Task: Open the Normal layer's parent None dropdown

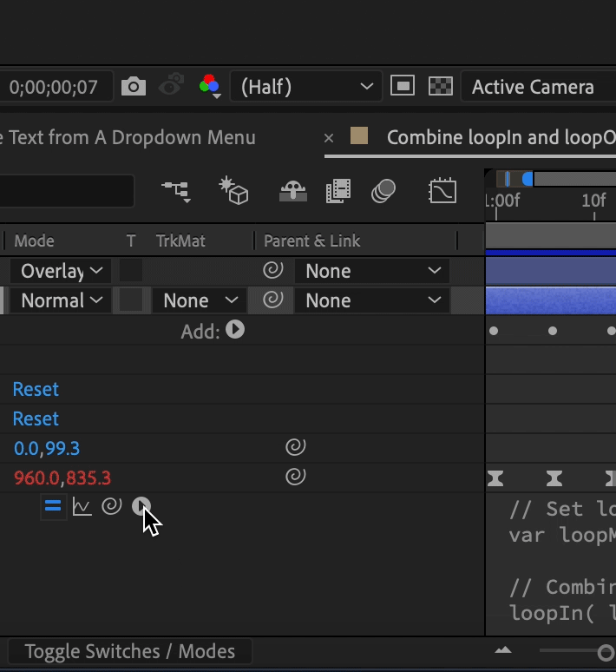Action: (372, 300)
